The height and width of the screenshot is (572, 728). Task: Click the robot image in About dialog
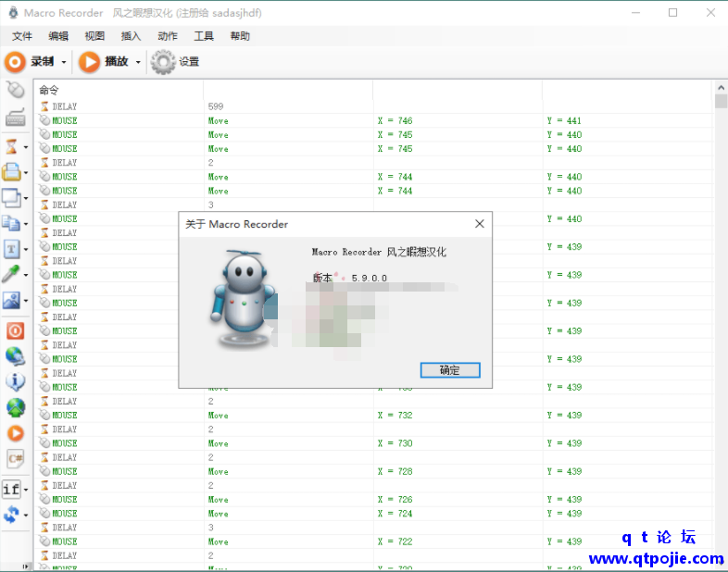coord(243,299)
